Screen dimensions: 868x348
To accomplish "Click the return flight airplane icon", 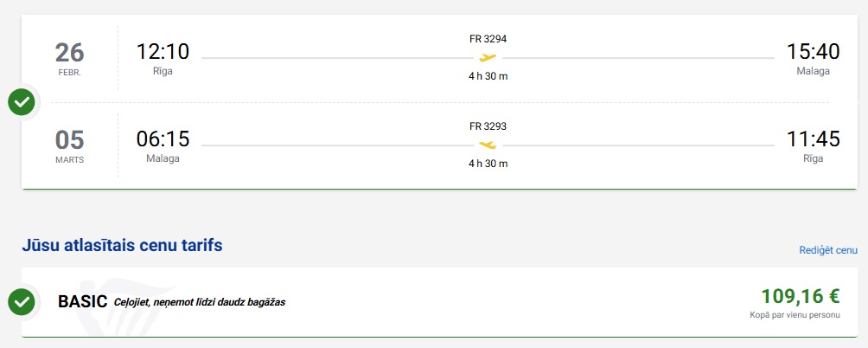I will click(488, 145).
